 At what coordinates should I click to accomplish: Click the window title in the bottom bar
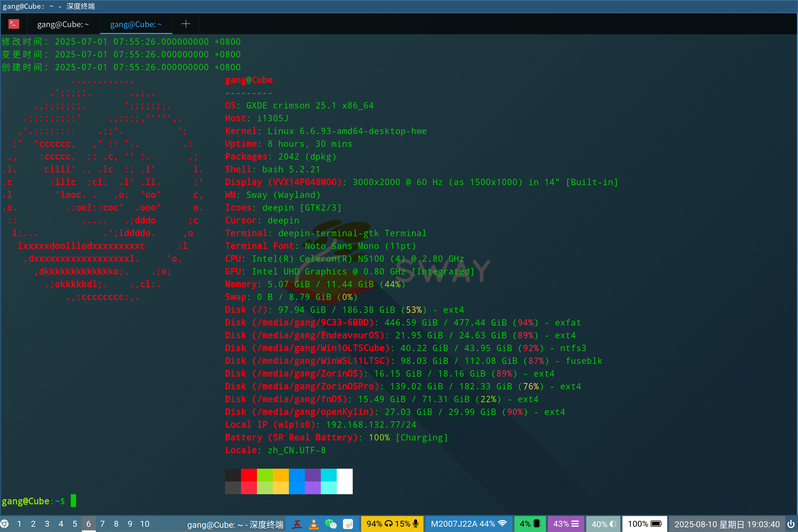(235, 525)
